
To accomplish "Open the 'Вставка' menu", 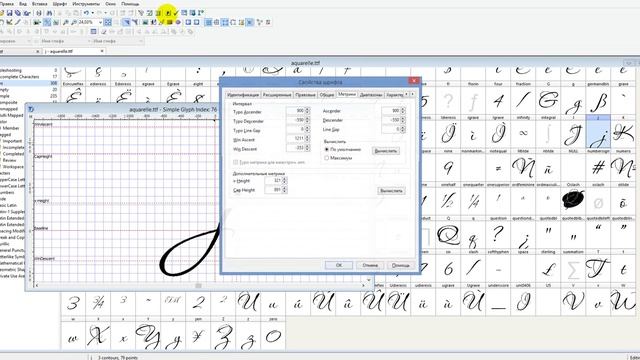I will coord(40,4).
